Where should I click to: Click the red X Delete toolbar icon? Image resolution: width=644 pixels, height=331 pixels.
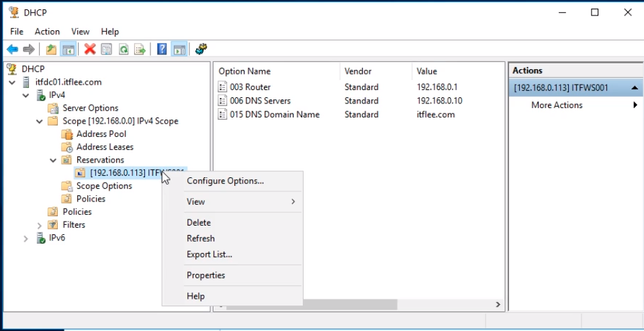[90, 50]
